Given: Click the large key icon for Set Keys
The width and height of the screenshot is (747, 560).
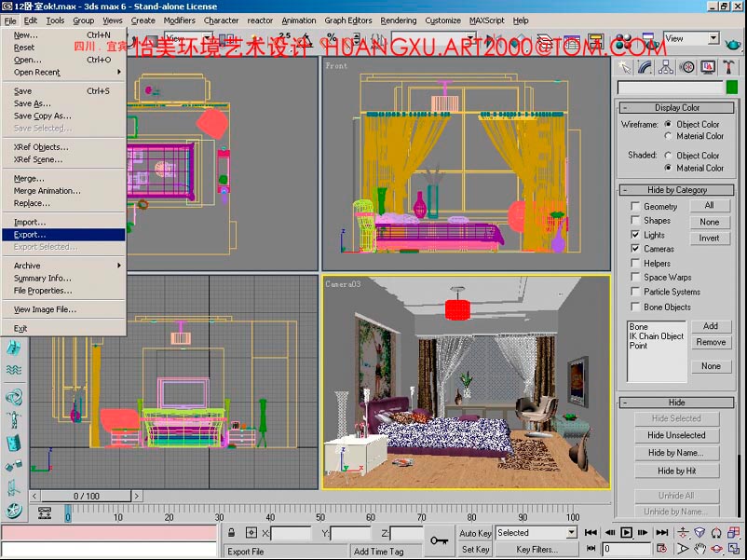Looking at the screenshot, I should coord(440,540).
